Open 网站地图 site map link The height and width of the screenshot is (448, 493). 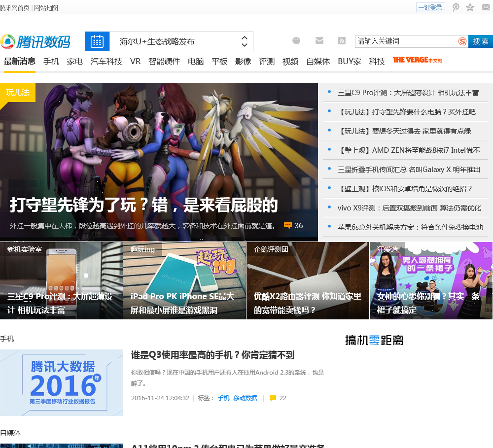[x=46, y=8]
